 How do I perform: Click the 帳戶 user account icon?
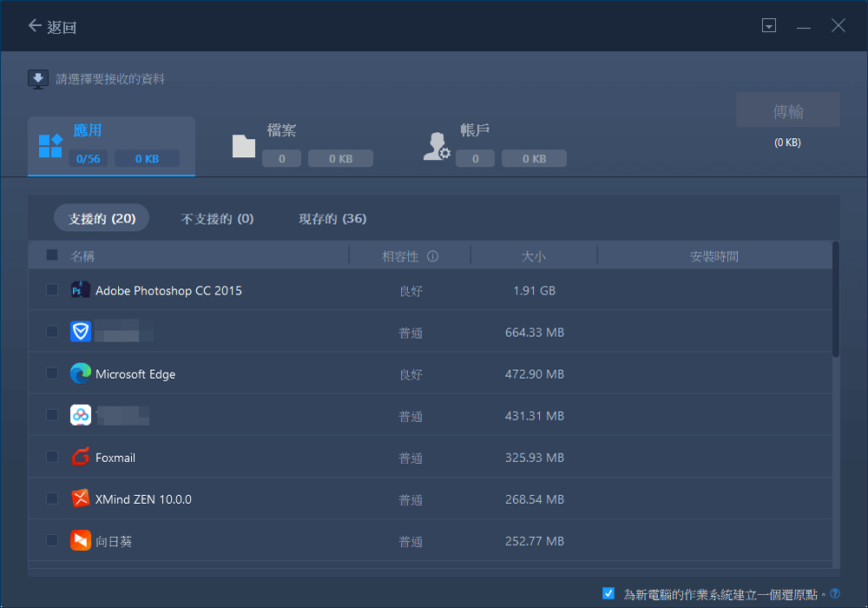[436, 146]
